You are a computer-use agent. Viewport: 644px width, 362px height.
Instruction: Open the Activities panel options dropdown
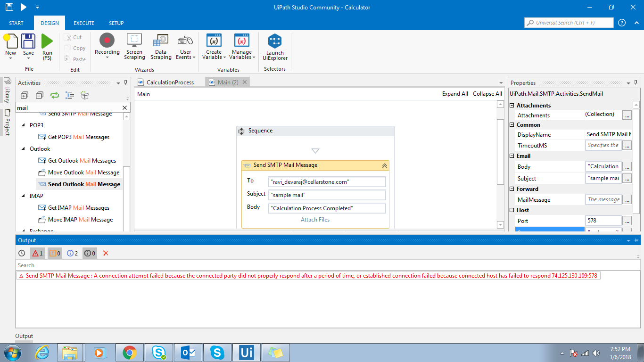click(x=118, y=83)
